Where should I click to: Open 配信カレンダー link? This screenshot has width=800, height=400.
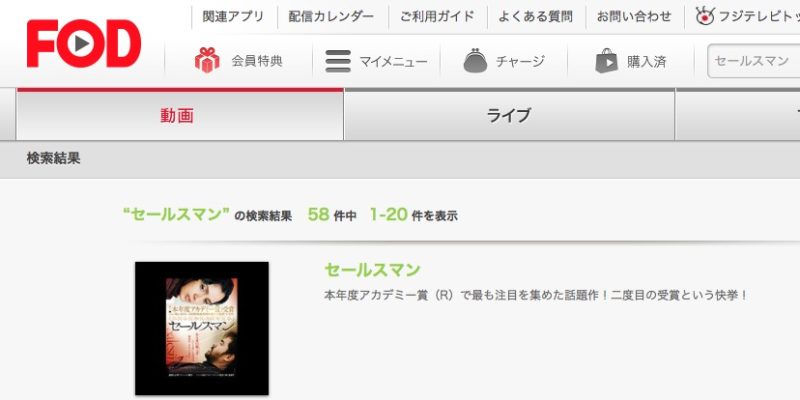(331, 17)
